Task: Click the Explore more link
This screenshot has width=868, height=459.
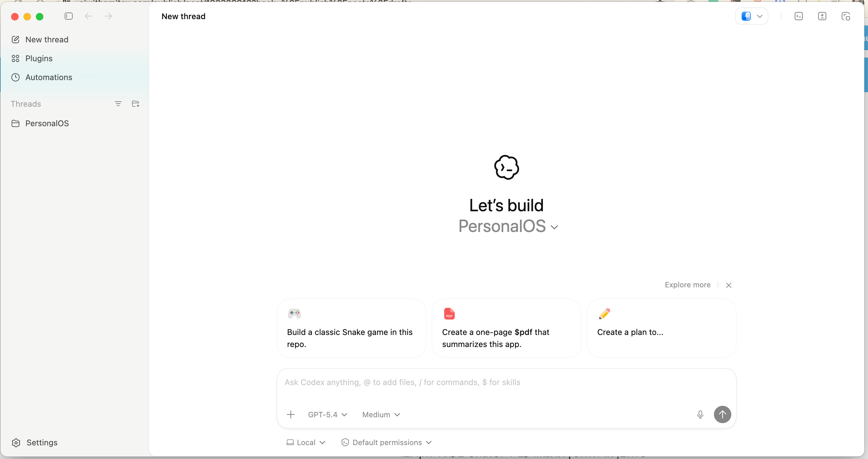Action: (x=687, y=285)
